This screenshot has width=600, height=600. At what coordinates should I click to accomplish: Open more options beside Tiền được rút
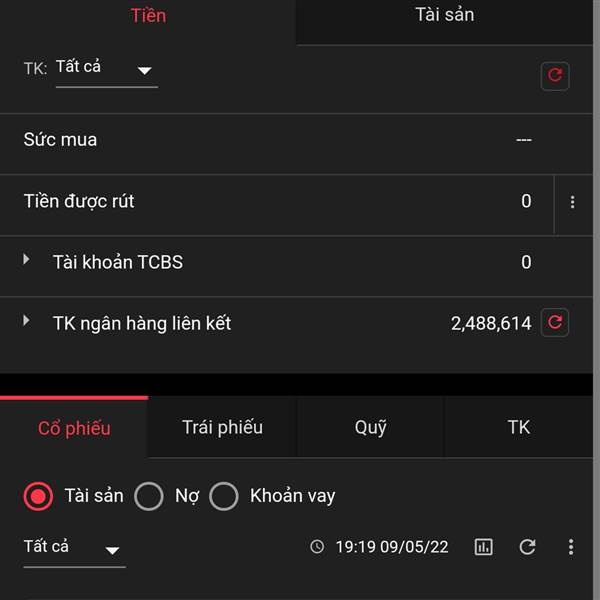[572, 202]
